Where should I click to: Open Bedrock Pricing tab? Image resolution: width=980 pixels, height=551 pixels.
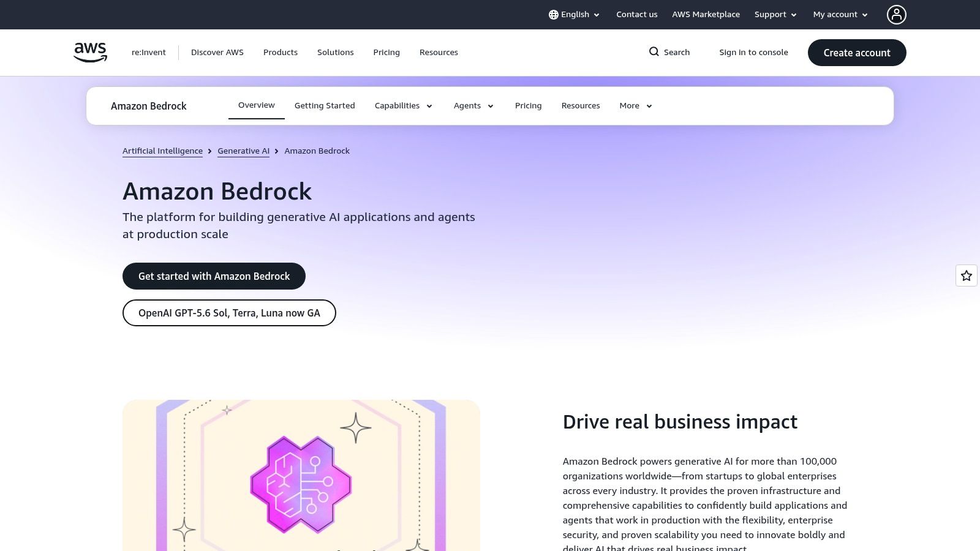[529, 106]
